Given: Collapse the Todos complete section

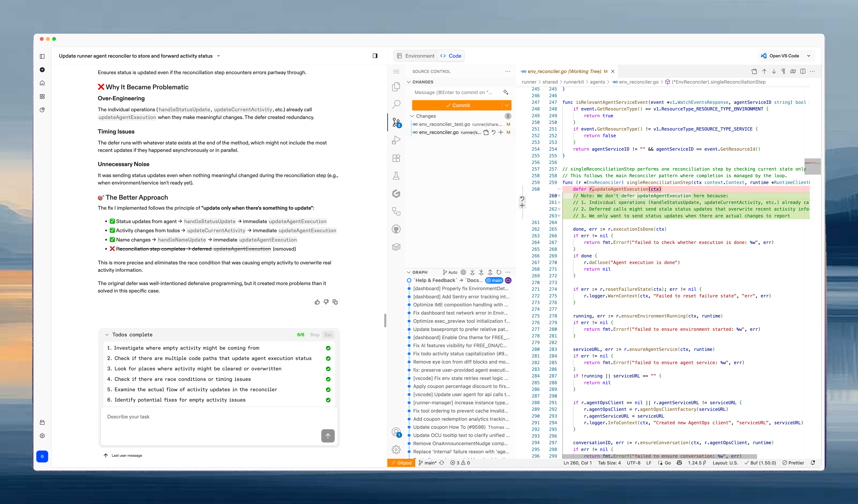Looking at the screenshot, I should pos(107,335).
